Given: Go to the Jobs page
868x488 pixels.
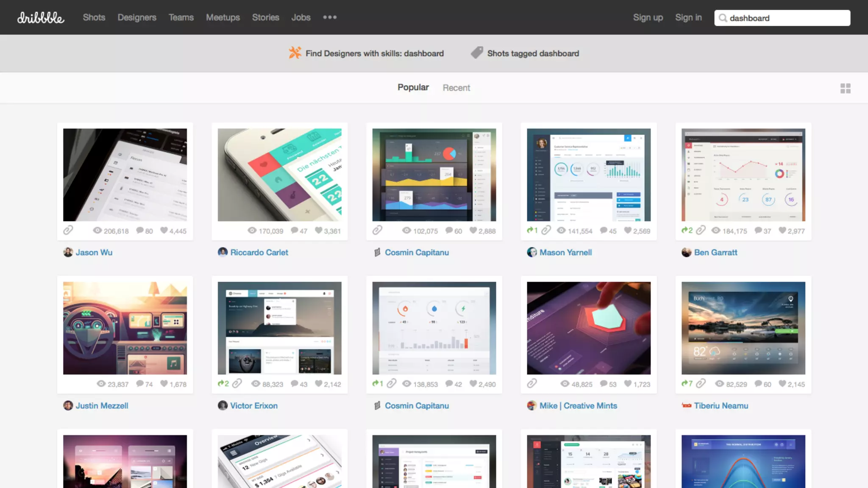Looking at the screenshot, I should pos(301,17).
